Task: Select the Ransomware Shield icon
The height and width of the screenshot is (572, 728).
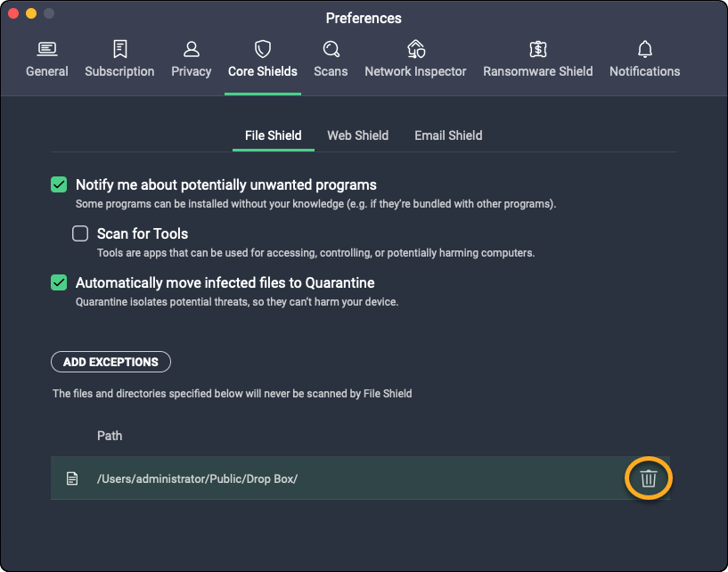Action: coord(537,49)
